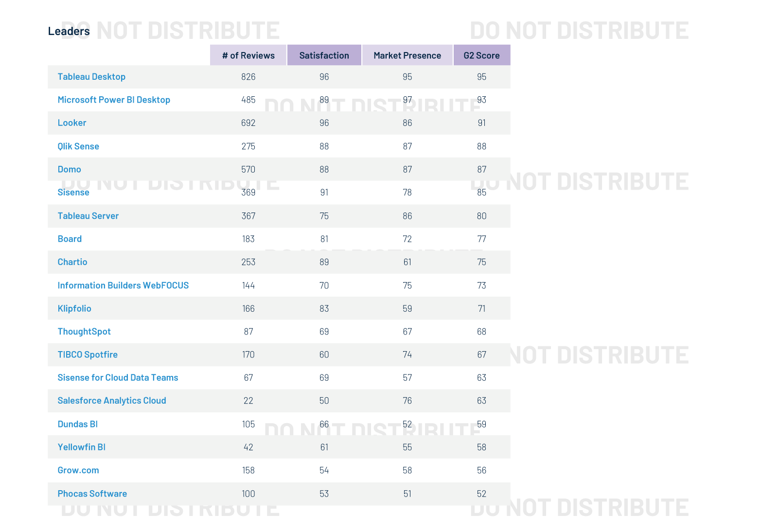The width and height of the screenshot is (762, 532).
Task: Open the Tableau Desktop product page
Action: coord(91,77)
